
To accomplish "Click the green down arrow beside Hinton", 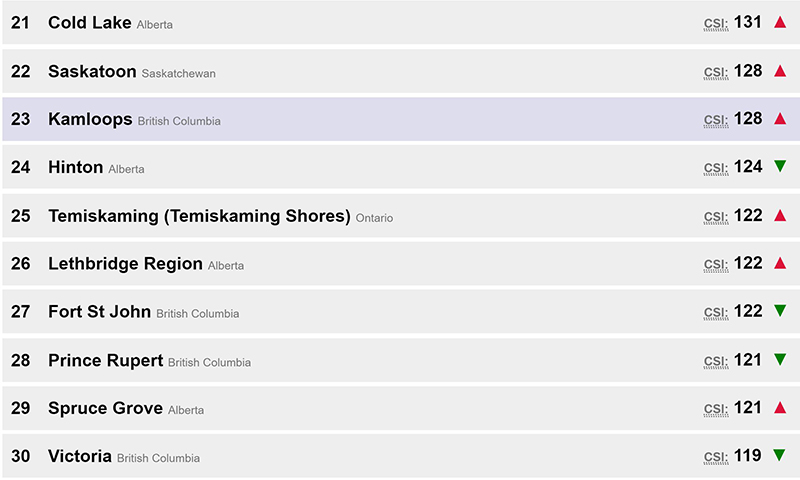I will (x=781, y=166).
